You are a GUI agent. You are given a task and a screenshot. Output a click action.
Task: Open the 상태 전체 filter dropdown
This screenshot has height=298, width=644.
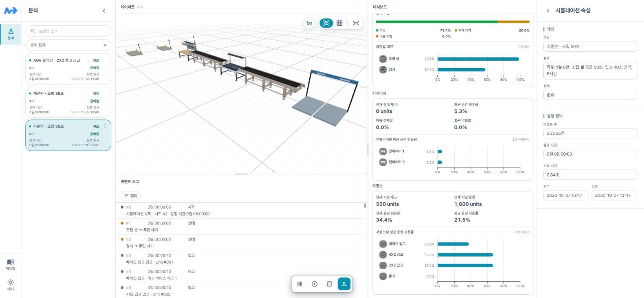click(x=68, y=45)
